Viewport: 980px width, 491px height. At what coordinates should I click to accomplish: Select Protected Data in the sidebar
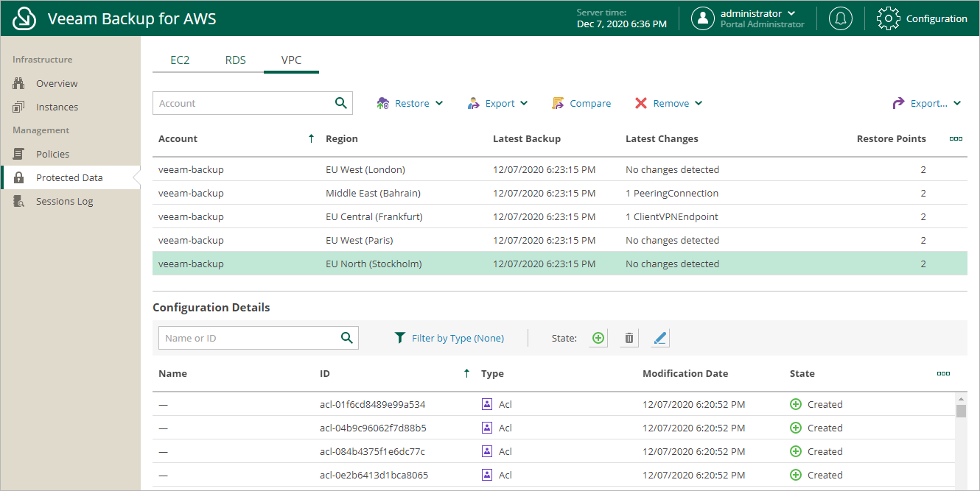[x=69, y=178]
